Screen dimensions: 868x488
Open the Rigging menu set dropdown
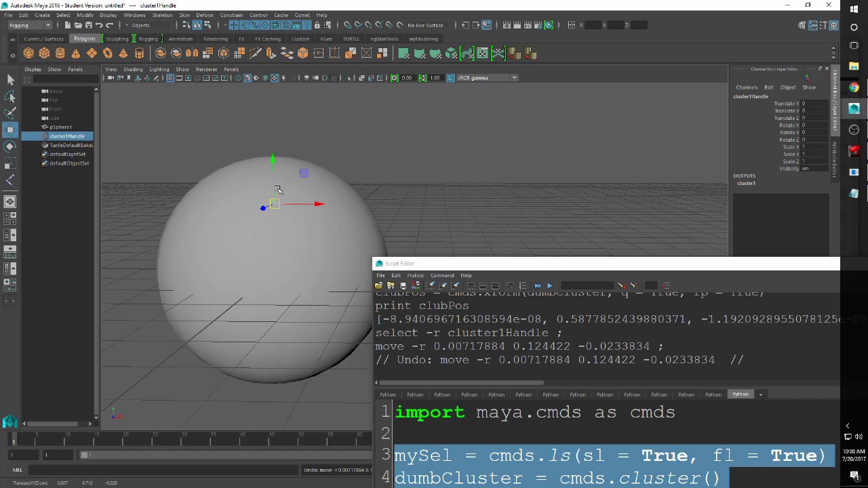tap(29, 25)
